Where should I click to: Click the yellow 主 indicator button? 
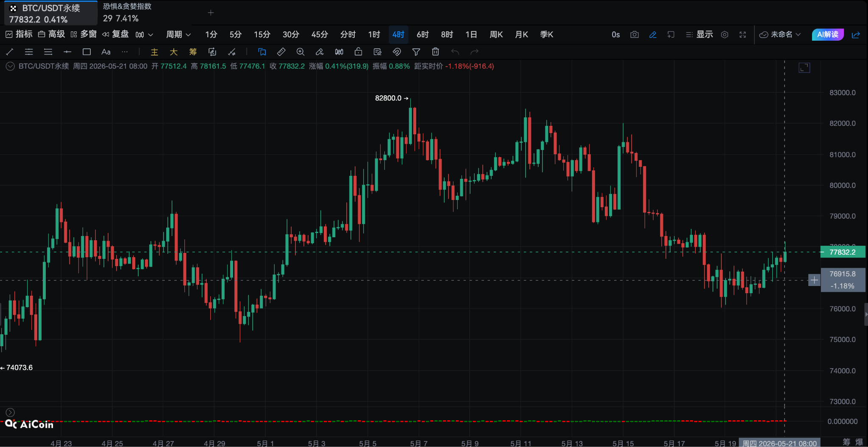154,52
